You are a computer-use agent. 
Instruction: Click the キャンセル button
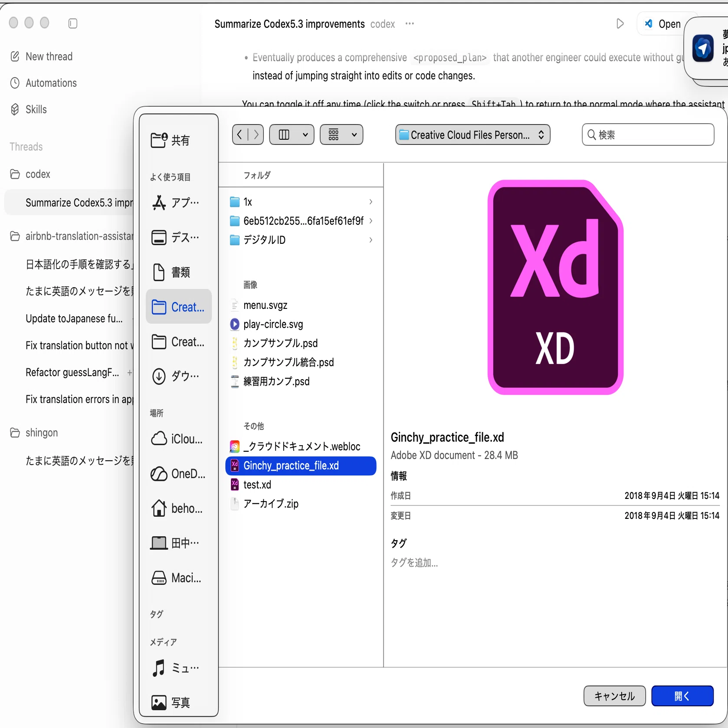tap(614, 696)
